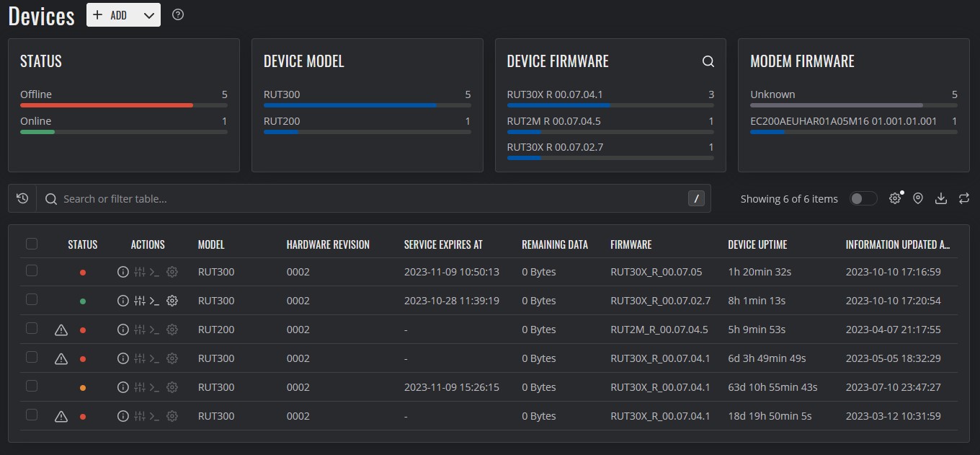Open info icon for the 63d 10h 55min 43s device
Viewport: 980px width, 455px height.
click(x=122, y=387)
